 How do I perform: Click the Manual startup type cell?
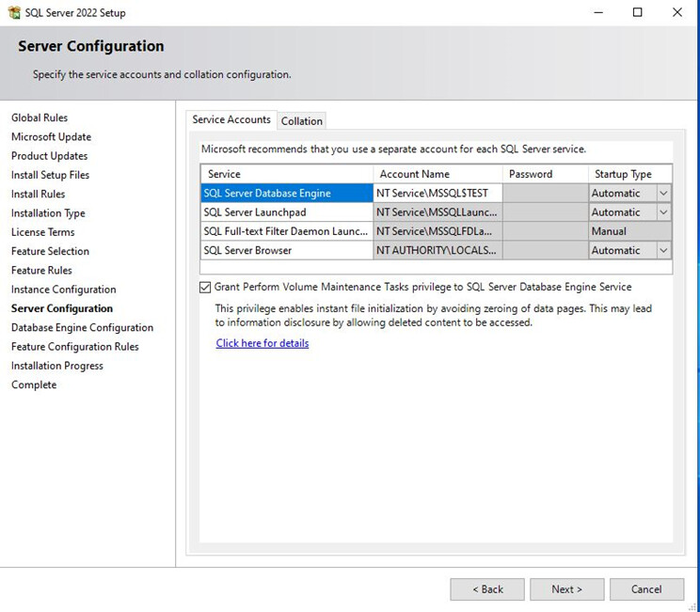(x=630, y=231)
